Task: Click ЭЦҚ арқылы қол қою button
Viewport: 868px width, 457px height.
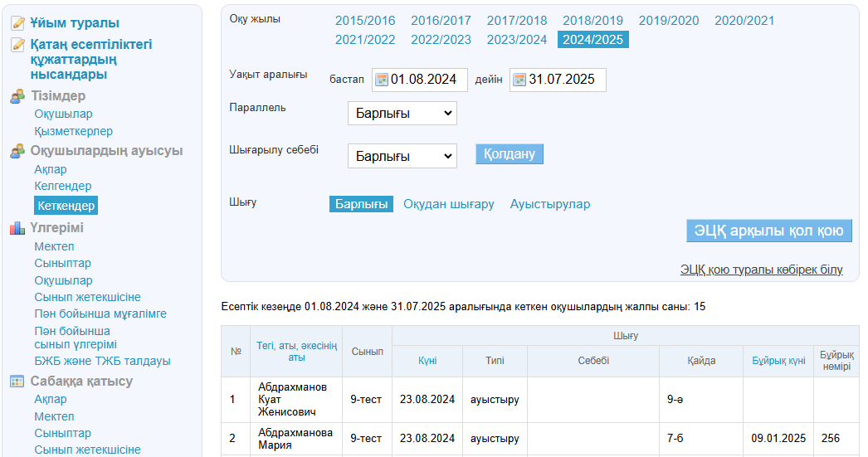Action: (769, 231)
